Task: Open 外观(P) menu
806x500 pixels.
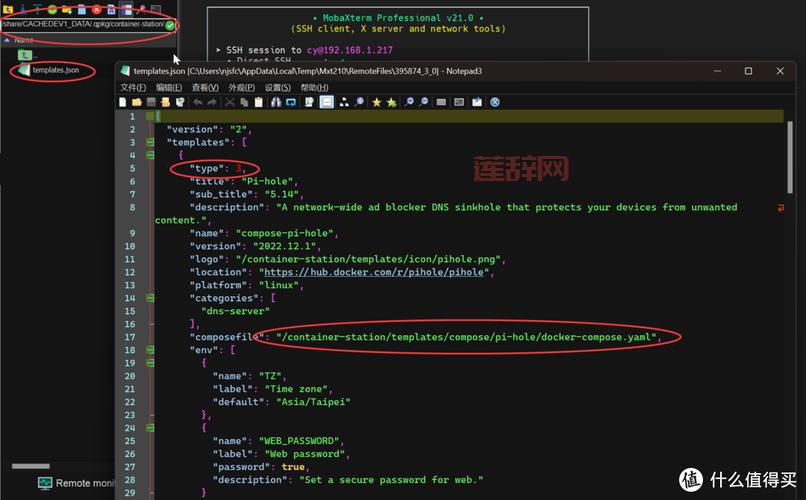Action: (242, 87)
